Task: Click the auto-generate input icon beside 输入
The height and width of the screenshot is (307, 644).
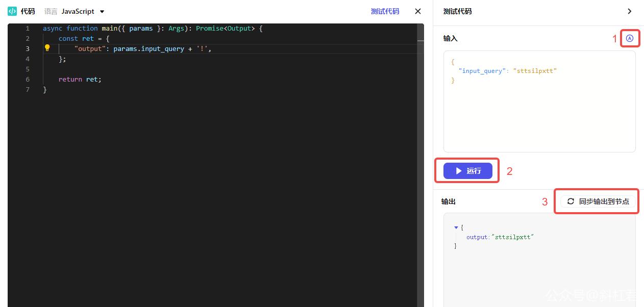Action: coord(630,38)
